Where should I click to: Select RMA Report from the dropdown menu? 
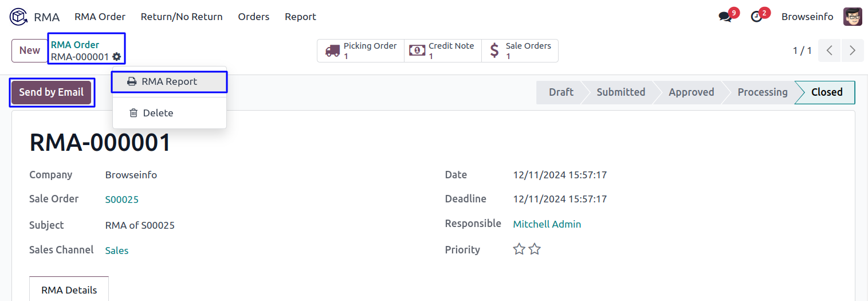pos(169,81)
